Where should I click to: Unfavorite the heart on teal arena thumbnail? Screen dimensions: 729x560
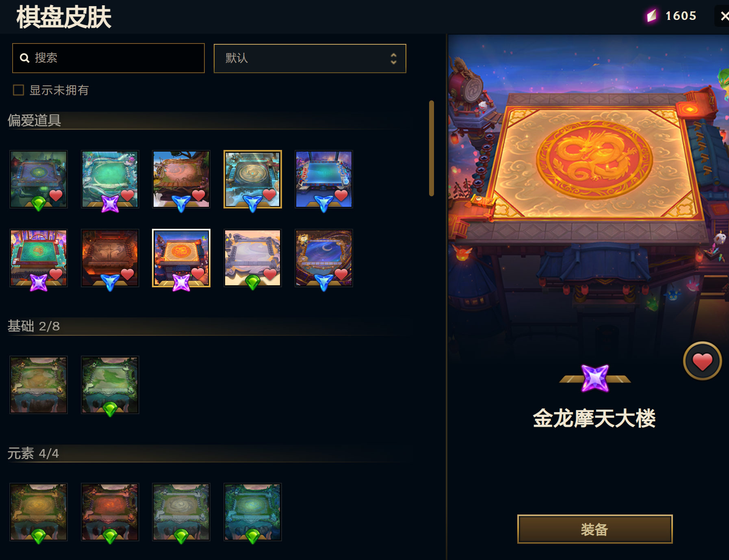(x=127, y=195)
